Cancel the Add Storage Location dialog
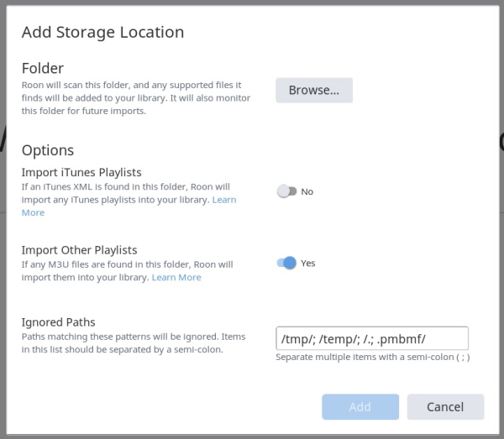The image size is (504, 439). coord(445,407)
